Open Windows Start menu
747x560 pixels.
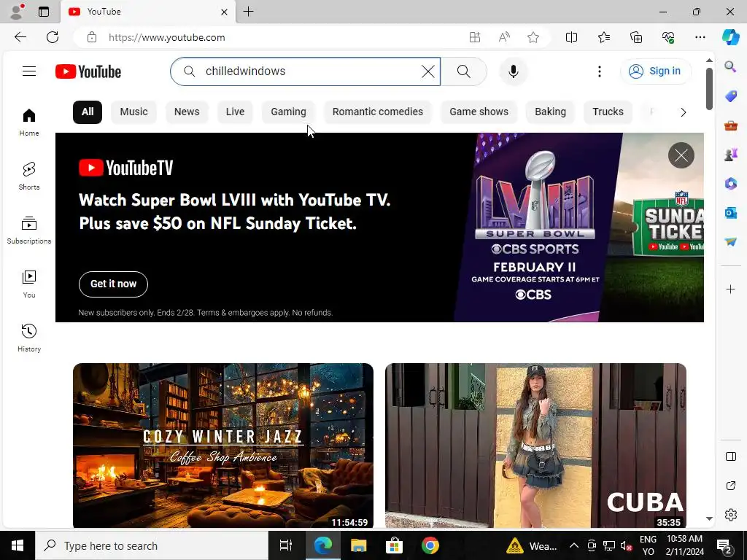point(18,545)
